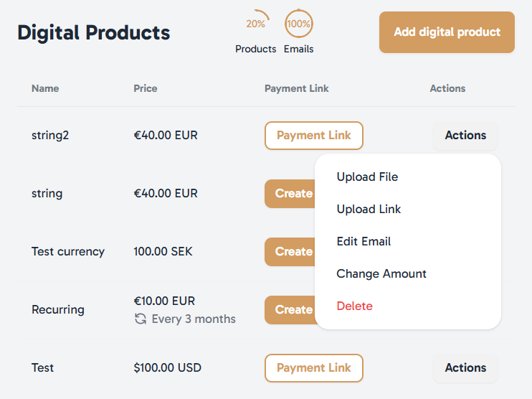Viewport: 532px width, 399px height.
Task: Click Add digital product button
Action: [447, 32]
